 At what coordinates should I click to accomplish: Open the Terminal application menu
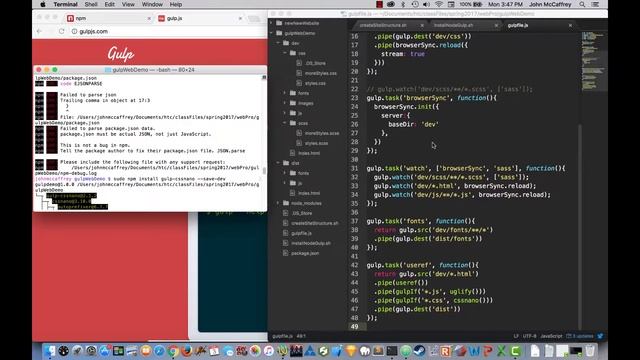(65, 4)
